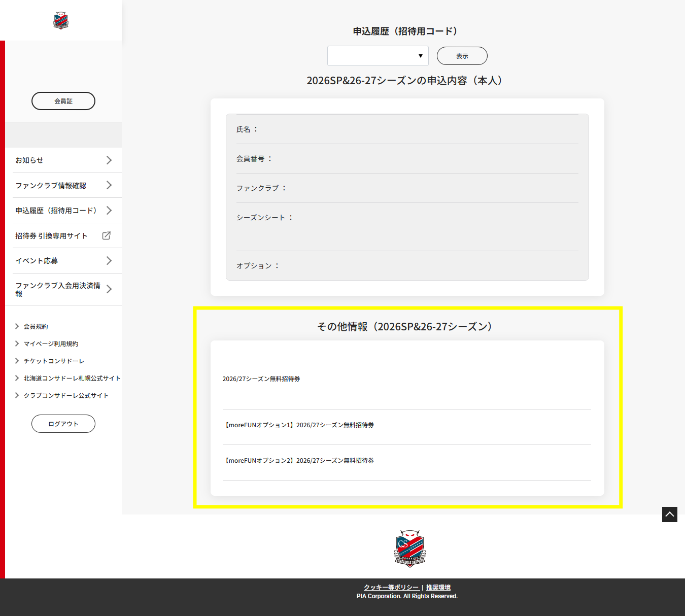Open the マイページ利用規約 link
Viewport: 685px width, 616px height.
(51, 344)
